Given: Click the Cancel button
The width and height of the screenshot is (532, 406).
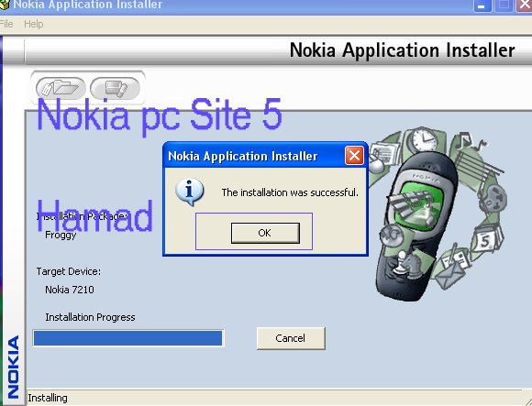Looking at the screenshot, I should click(291, 338).
